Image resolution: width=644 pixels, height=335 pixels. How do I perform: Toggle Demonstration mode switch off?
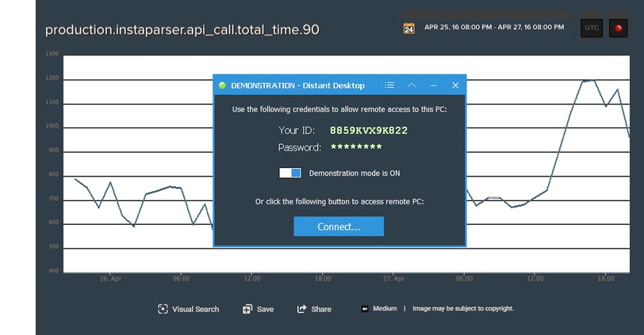point(290,173)
